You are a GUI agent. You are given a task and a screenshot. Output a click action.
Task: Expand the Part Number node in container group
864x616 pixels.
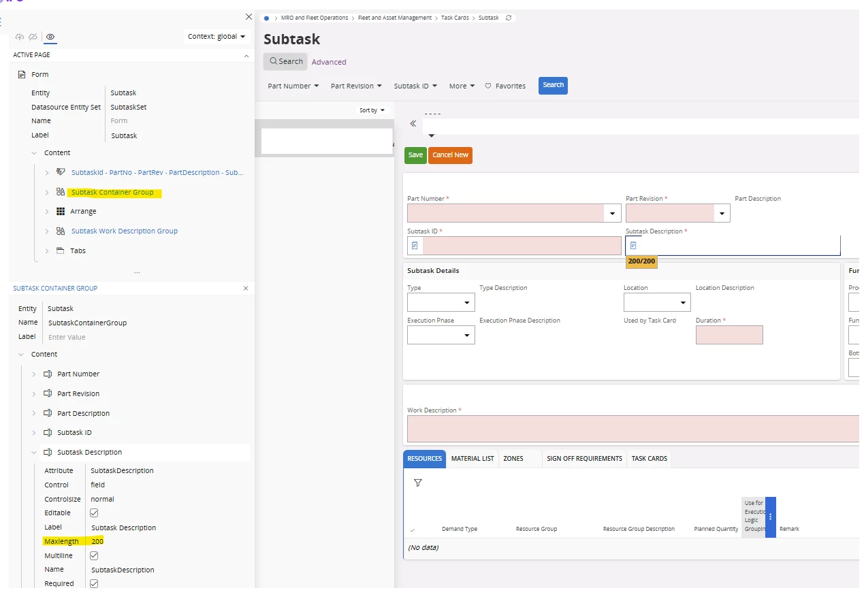coord(34,374)
